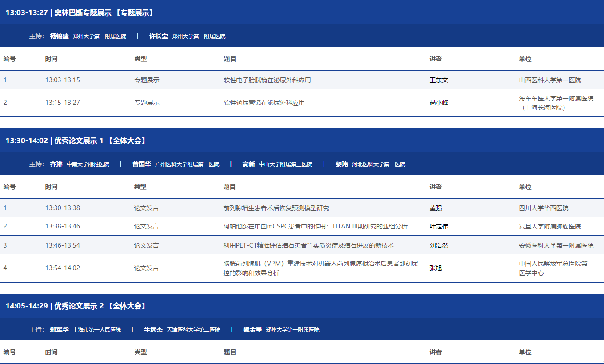Screen dimensions: 604x364
Task: Open the 膀胱前列腺肌（VPM）重建技术 paper
Action: [320, 268]
